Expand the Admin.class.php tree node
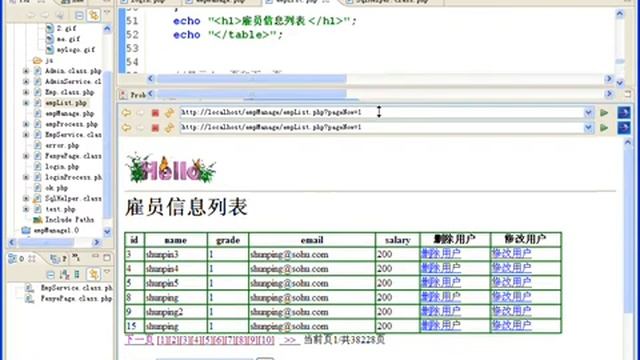The height and width of the screenshot is (360, 640). click(26, 71)
